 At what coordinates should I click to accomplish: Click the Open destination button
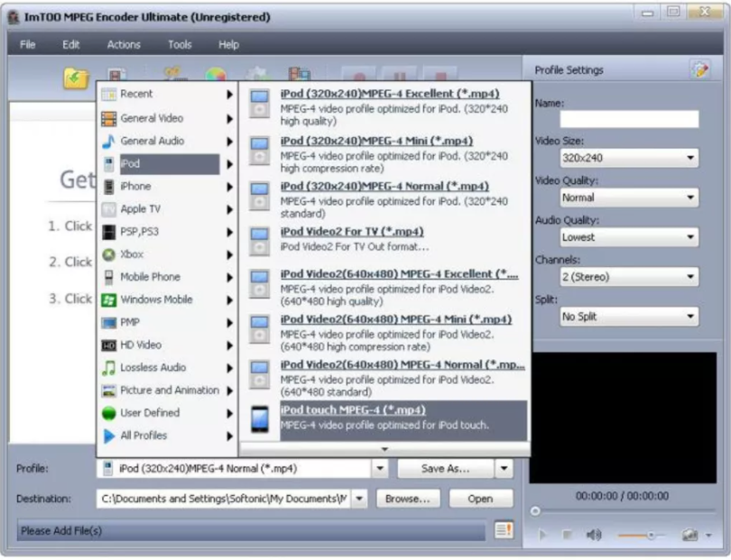[x=481, y=499]
